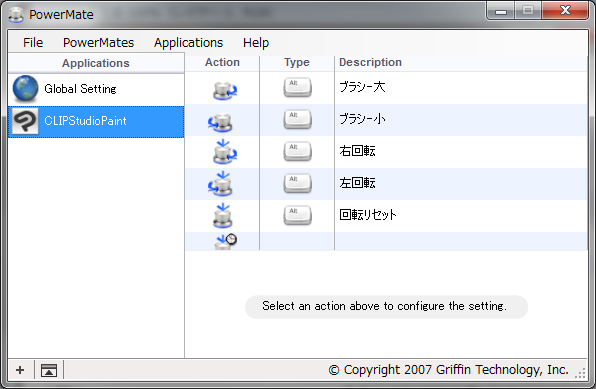This screenshot has width=596, height=389.
Task: Select press action icon for 回転リセット
Action: click(222, 216)
